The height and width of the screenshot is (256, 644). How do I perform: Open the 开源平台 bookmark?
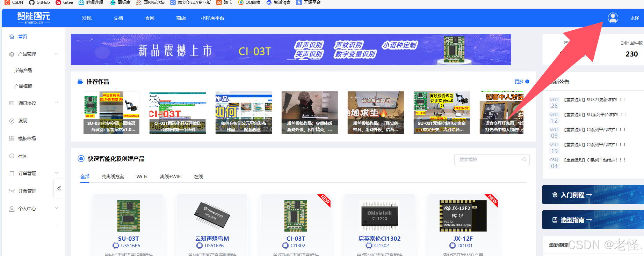tap(309, 2)
